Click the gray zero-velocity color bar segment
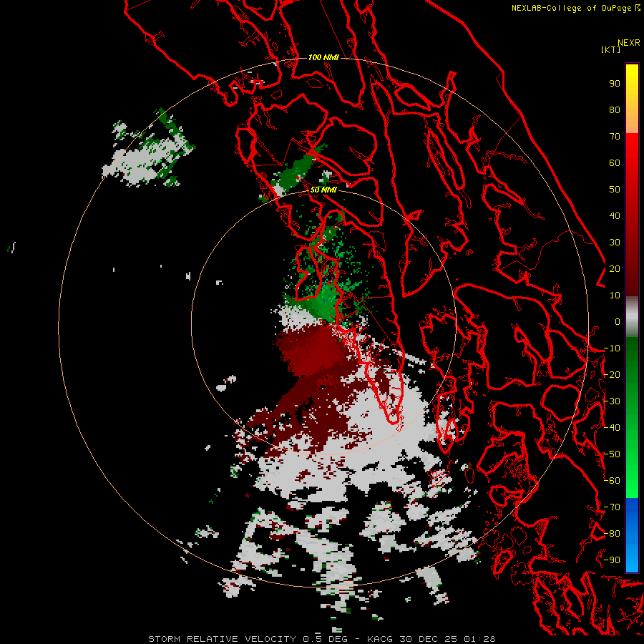This screenshot has height=644, width=644. 632,317
